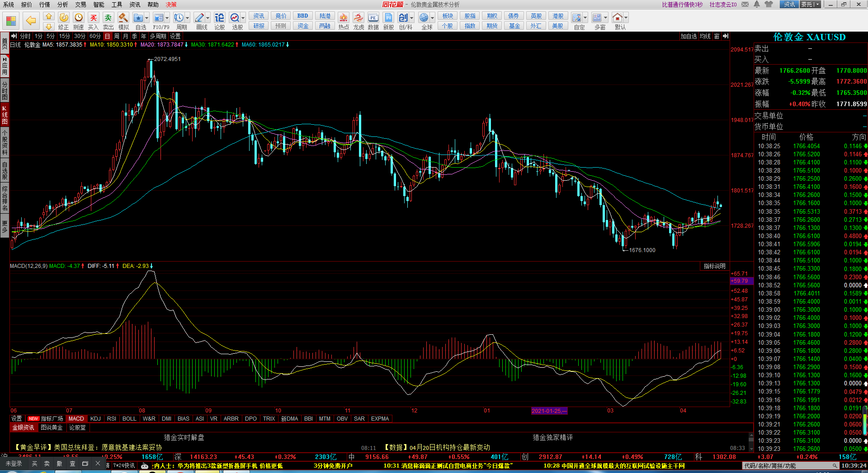Open the 智能 menu
Screen dimensions: 868x473
pyautogui.click(x=99, y=4)
